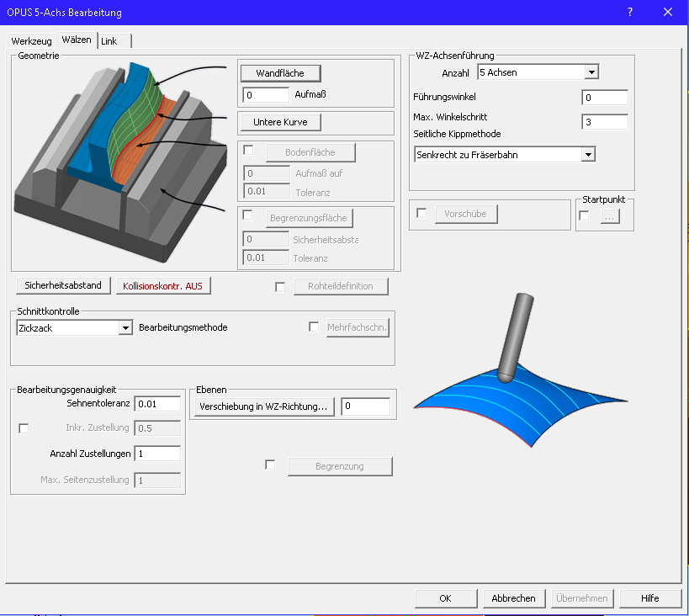This screenshot has height=616, width=689.
Task: Click the Kollisionskontr. AUS button
Action: point(163,286)
